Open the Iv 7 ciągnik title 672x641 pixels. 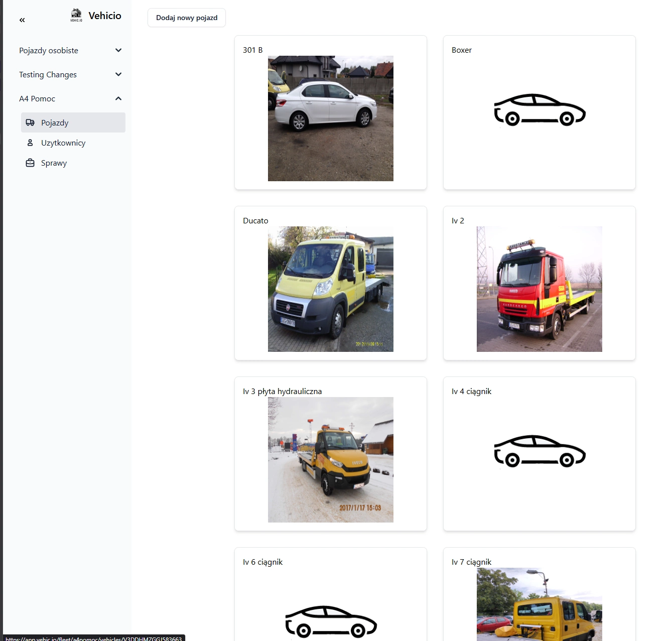click(472, 562)
